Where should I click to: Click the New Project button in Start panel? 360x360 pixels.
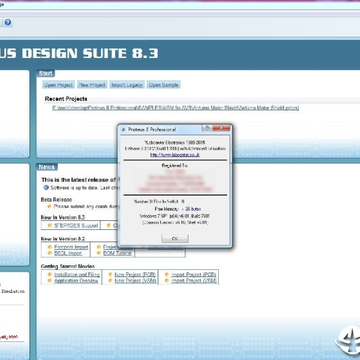(92, 85)
